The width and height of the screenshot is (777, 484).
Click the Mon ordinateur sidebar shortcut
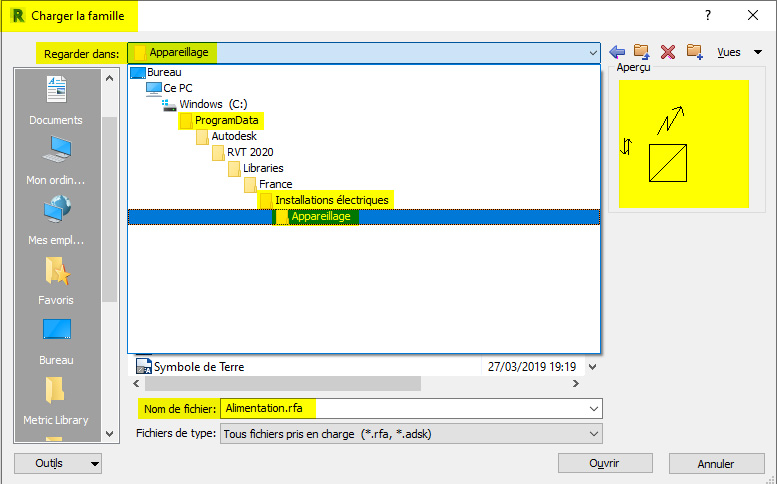tap(56, 160)
